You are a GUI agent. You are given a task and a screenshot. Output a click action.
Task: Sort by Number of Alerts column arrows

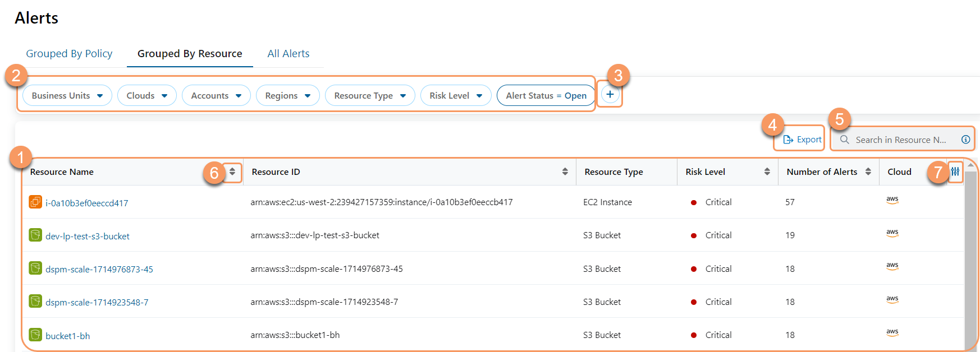[x=868, y=172]
